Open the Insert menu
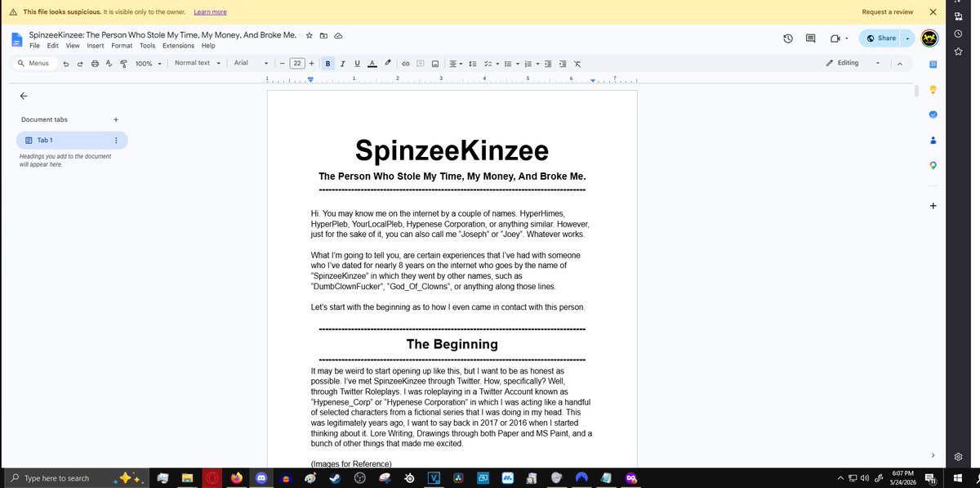Viewport: 980px width, 488px height. click(96, 46)
